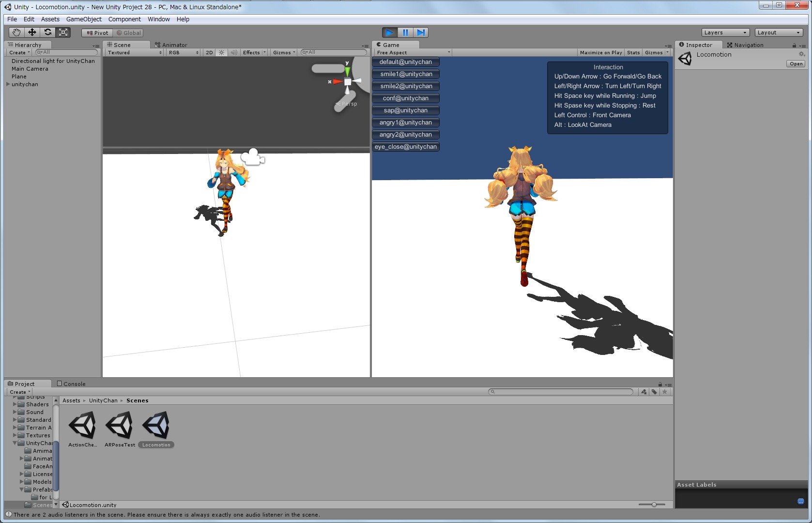Toggle 2D scene view mode
This screenshot has height=523, width=812.
coord(209,52)
